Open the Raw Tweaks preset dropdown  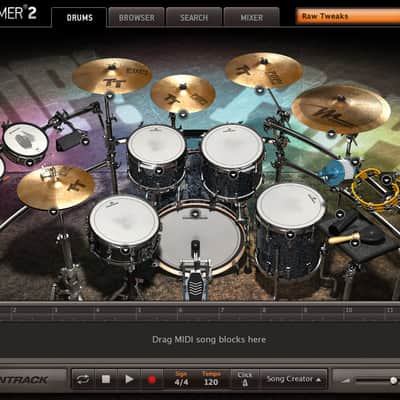(x=348, y=16)
